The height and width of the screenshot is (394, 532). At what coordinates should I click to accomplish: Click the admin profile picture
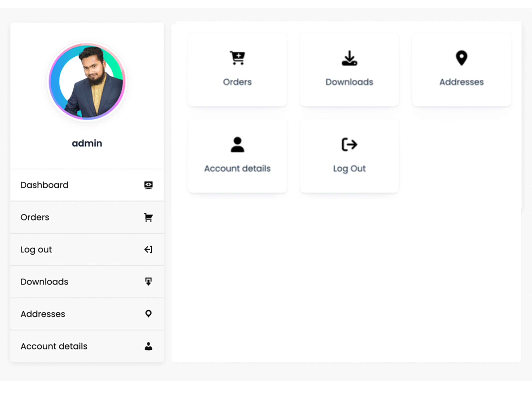(x=87, y=81)
